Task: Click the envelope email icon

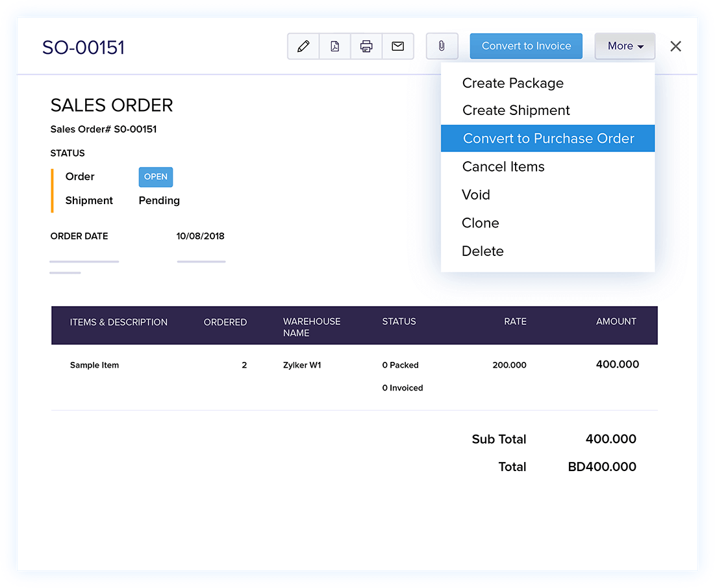Action: [x=398, y=46]
